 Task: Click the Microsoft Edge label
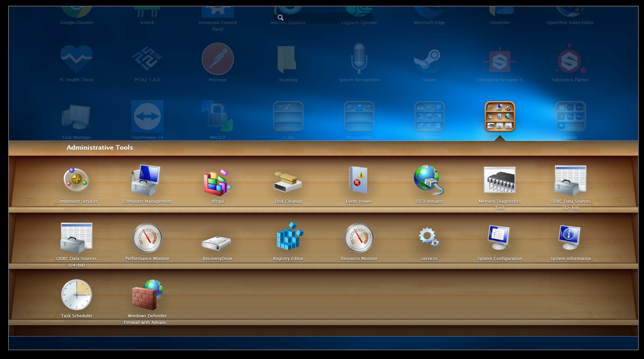[429, 23]
